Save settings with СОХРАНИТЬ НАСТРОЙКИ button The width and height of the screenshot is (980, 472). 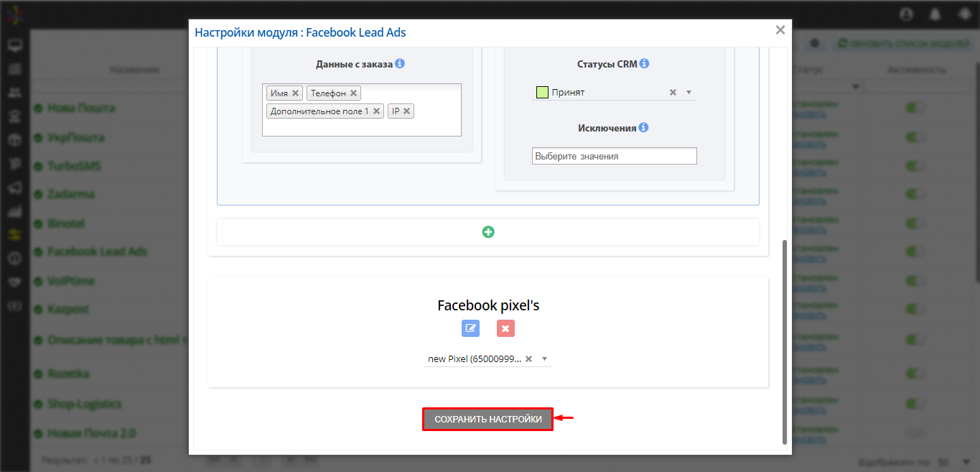tap(488, 419)
